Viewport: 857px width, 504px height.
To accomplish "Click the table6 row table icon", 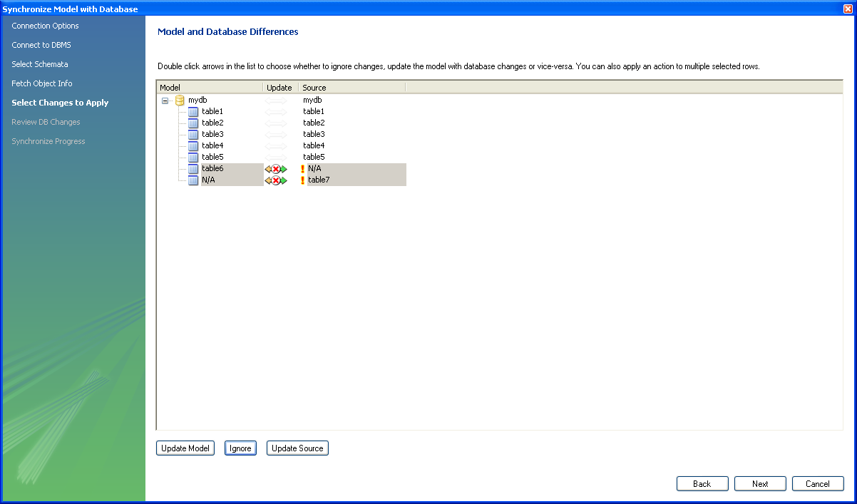I will point(193,169).
